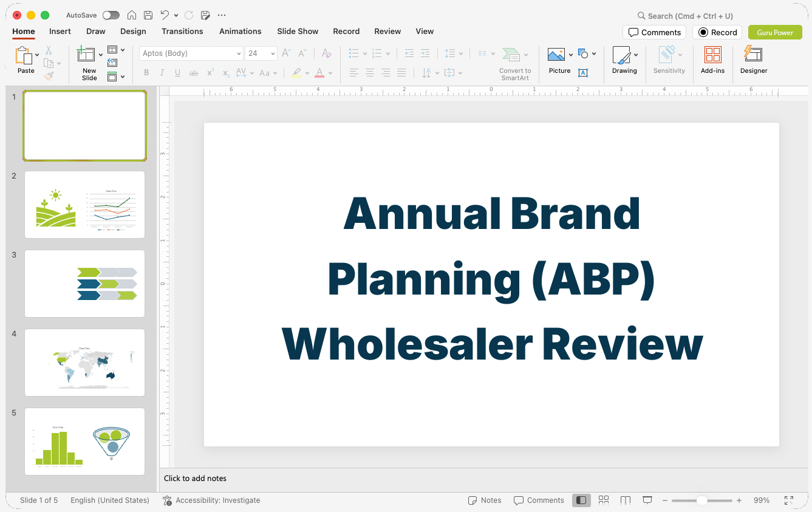Toggle Notes in the status bar

click(485, 500)
